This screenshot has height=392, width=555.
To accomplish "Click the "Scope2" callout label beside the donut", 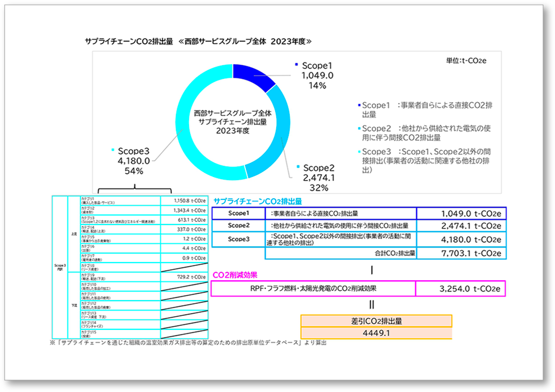I will tap(318, 168).
